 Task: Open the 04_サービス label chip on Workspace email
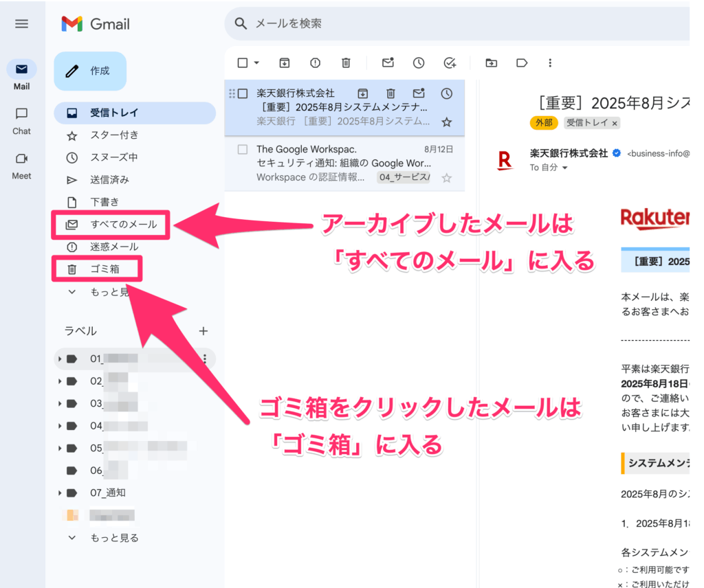pyautogui.click(x=404, y=178)
